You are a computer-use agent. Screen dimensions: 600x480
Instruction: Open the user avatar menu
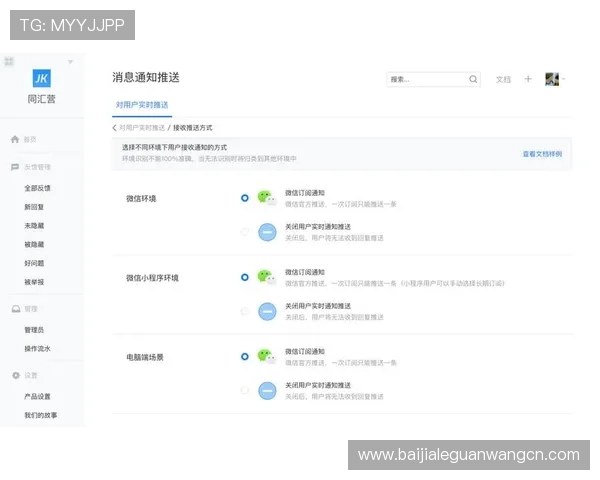pos(552,79)
